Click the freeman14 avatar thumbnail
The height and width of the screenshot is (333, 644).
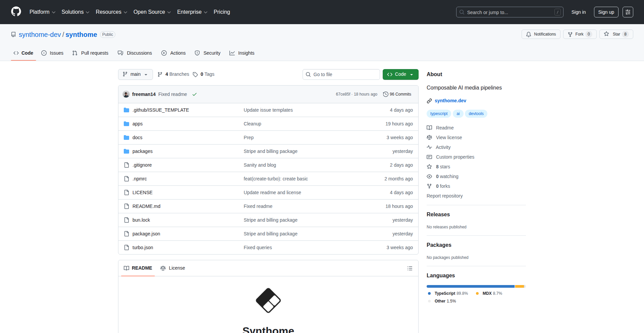126,94
